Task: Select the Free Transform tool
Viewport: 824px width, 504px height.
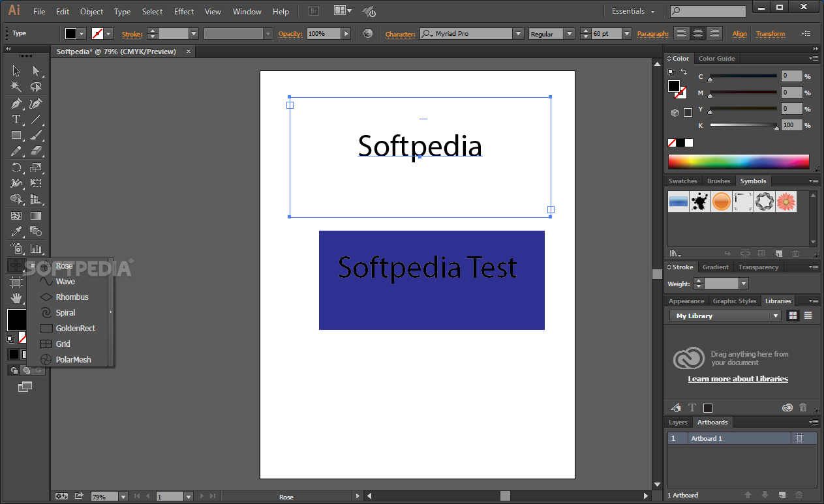Action: click(36, 183)
